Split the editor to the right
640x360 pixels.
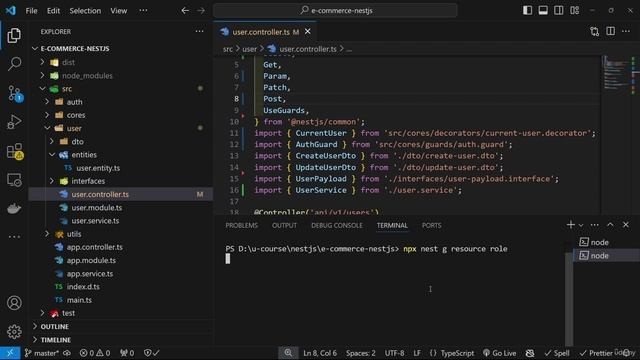coord(610,31)
